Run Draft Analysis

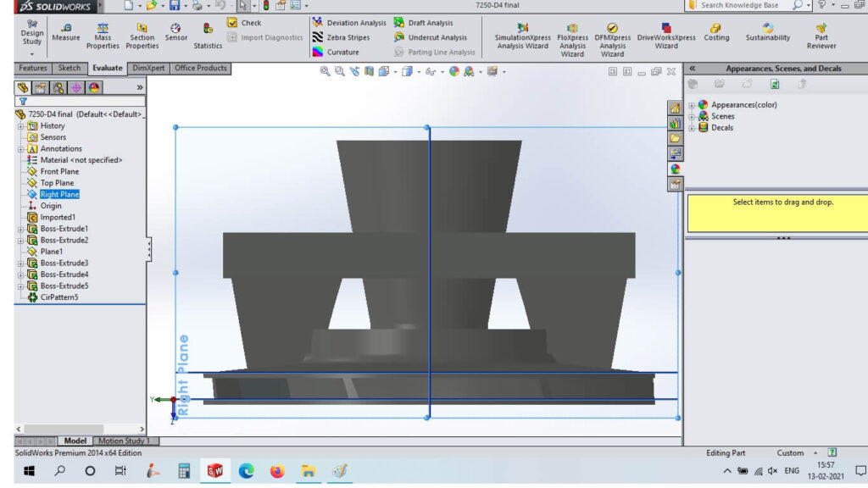click(424, 23)
